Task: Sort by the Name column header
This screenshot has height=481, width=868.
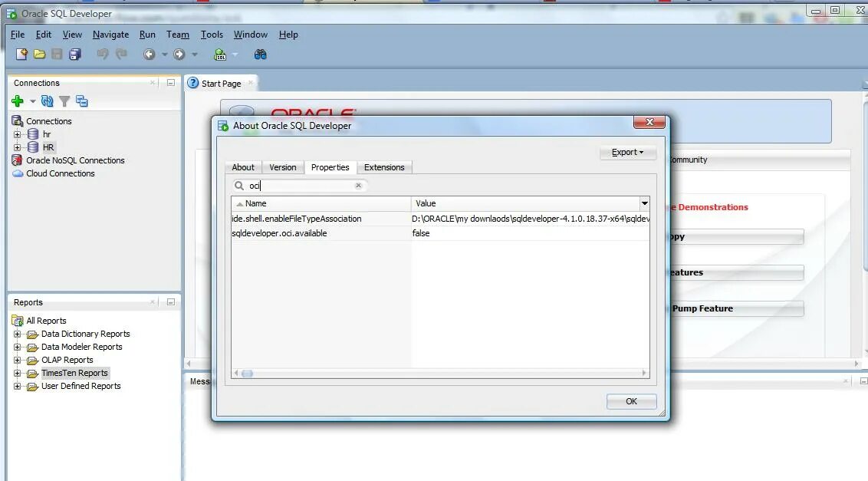Action: point(321,203)
